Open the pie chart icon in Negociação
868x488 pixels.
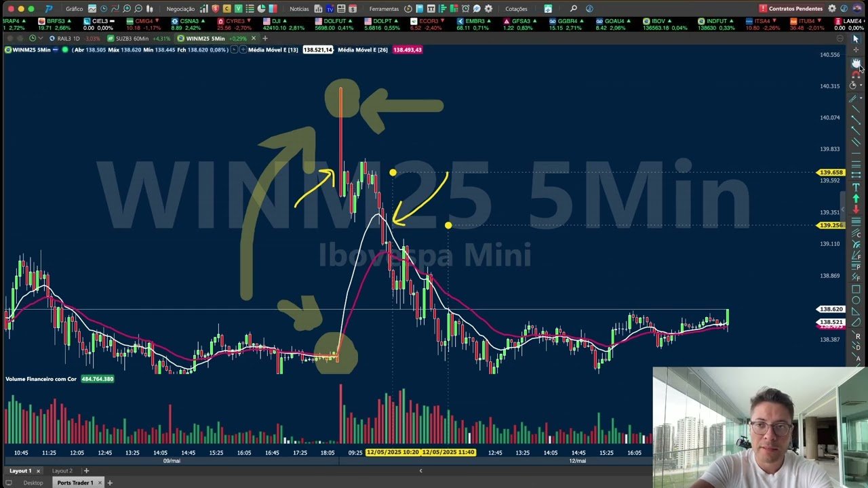pos(261,9)
